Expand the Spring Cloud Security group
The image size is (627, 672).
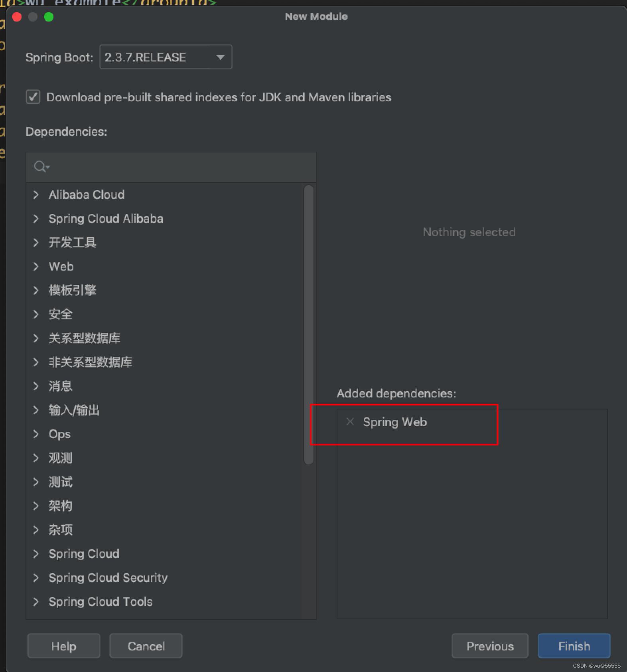click(x=36, y=578)
